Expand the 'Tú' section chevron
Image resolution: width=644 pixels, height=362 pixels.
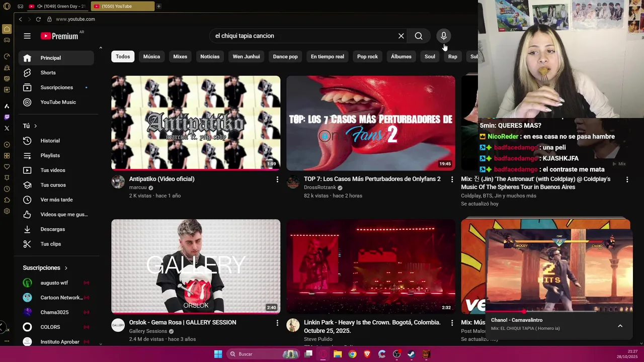pyautogui.click(x=35, y=126)
